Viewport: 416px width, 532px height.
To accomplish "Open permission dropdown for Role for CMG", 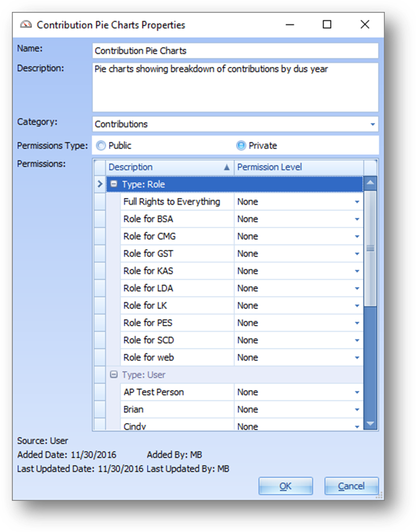I will pos(357,237).
